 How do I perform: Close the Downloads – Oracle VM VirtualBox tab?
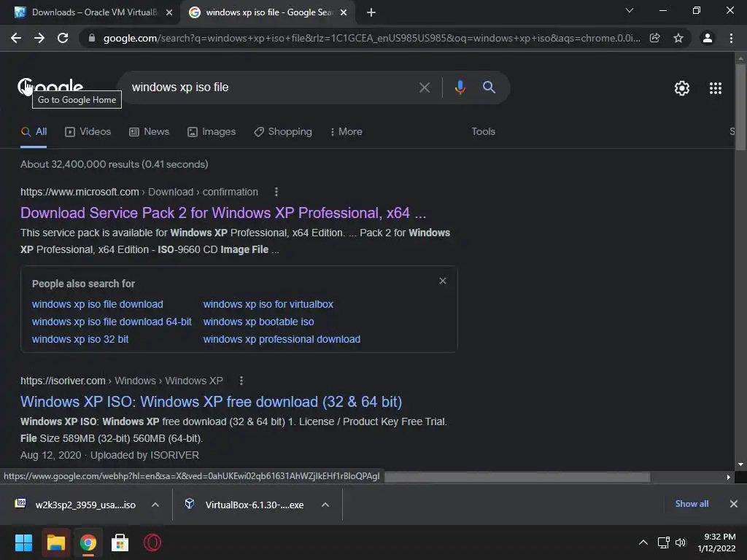coord(169,12)
